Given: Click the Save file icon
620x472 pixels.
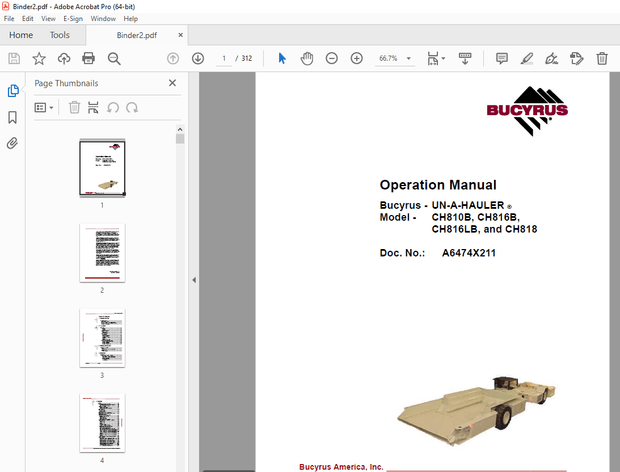Looking at the screenshot, I should (14, 59).
